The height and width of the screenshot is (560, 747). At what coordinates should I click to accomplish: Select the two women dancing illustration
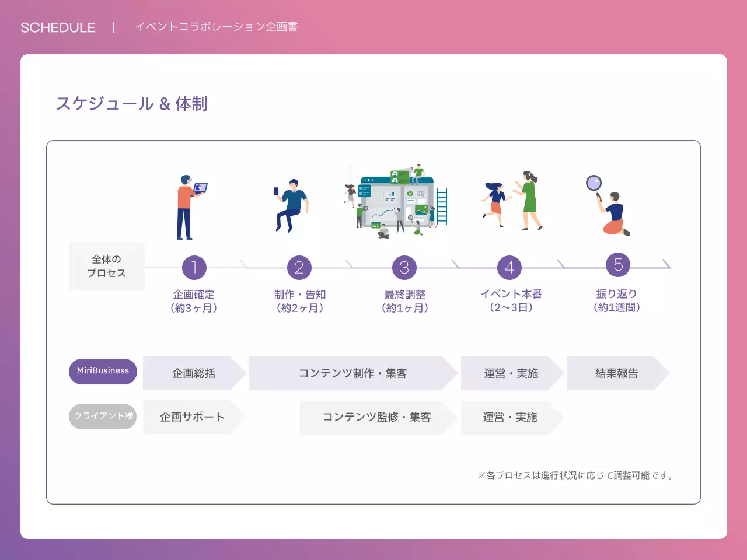tap(514, 201)
